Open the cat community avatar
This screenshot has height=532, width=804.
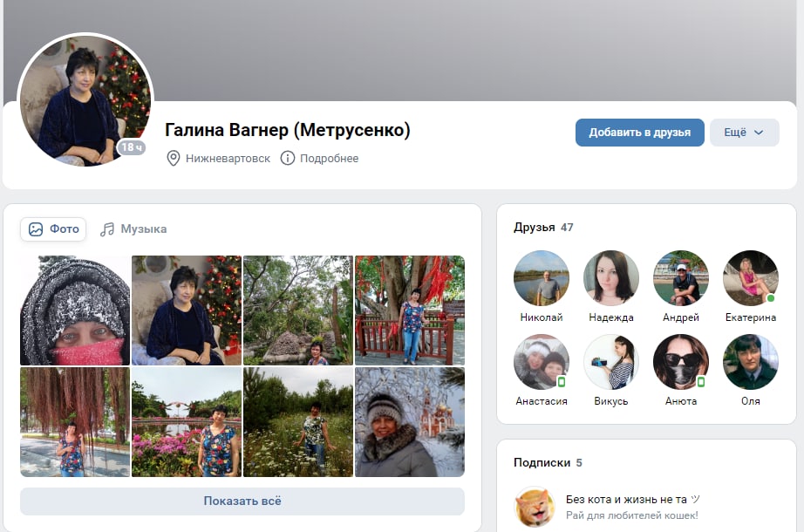tap(535, 507)
